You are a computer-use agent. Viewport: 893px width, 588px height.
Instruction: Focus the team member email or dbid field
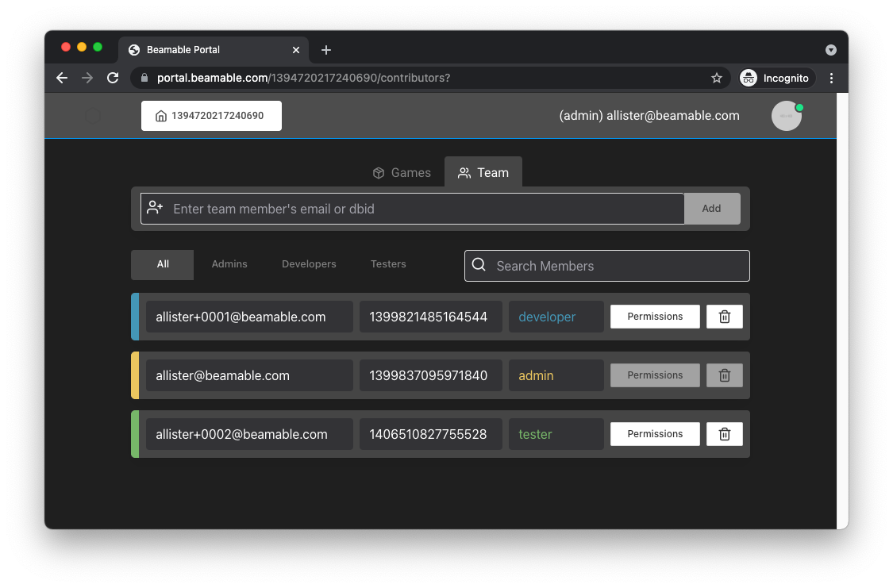pyautogui.click(x=412, y=209)
